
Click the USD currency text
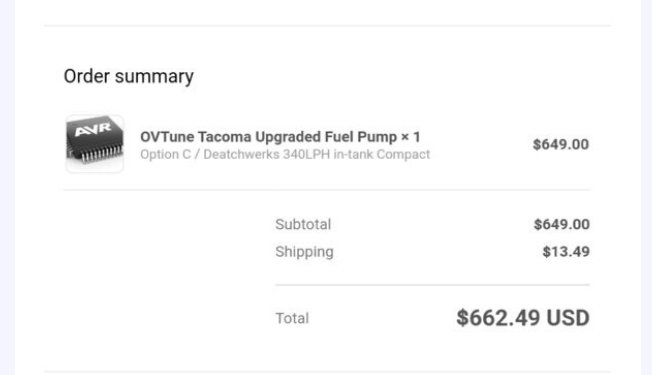pos(568,318)
